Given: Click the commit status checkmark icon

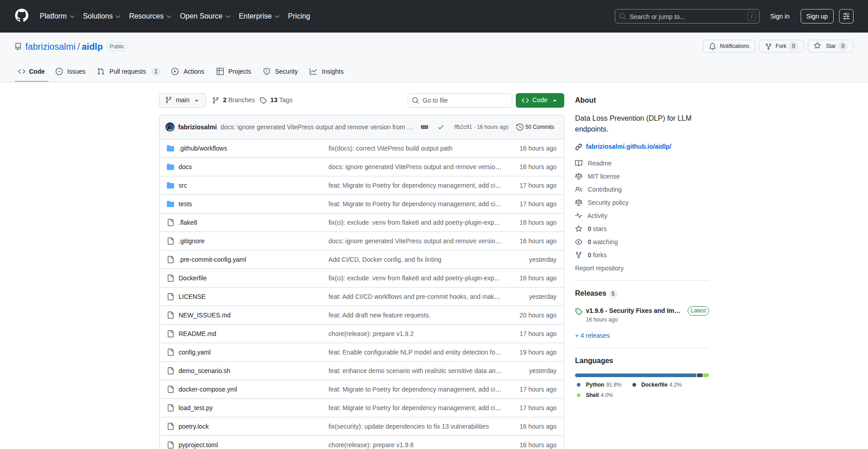Looking at the screenshot, I should [440, 127].
